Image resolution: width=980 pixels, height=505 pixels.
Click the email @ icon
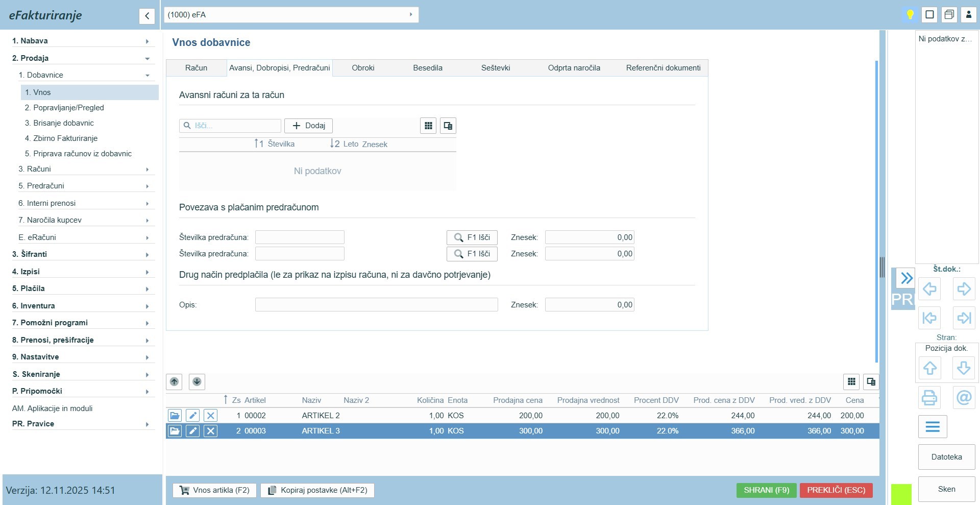click(x=964, y=397)
